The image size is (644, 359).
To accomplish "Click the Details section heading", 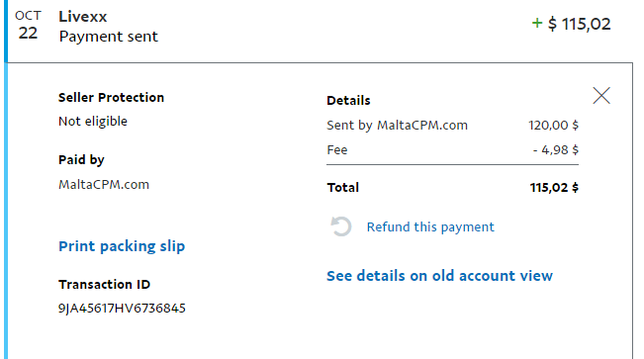I will (348, 100).
